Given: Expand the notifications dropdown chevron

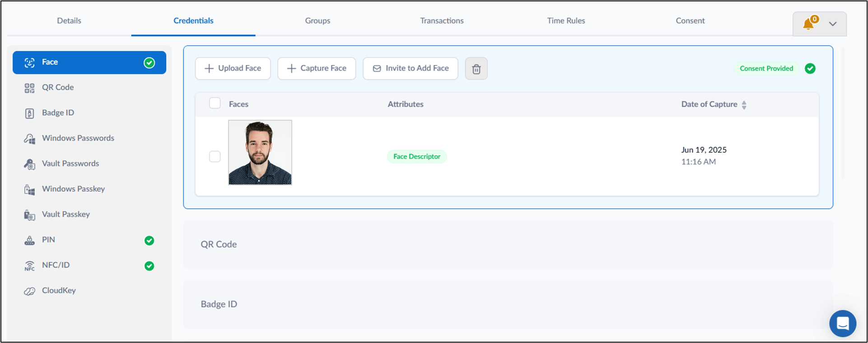Looking at the screenshot, I should (x=833, y=24).
